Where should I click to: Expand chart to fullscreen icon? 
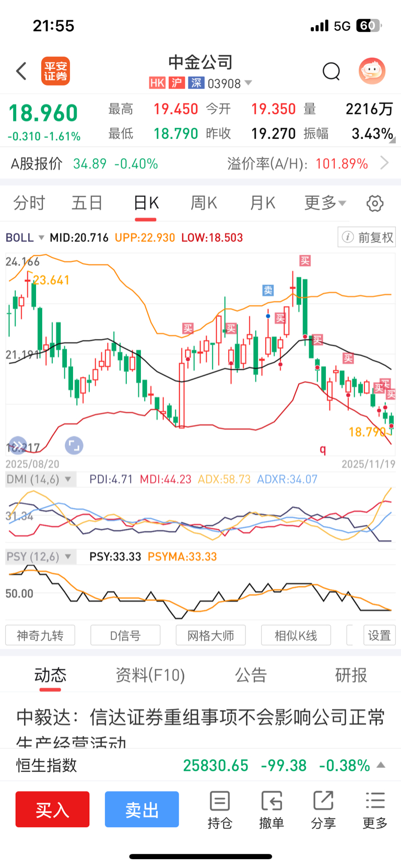[x=74, y=445]
